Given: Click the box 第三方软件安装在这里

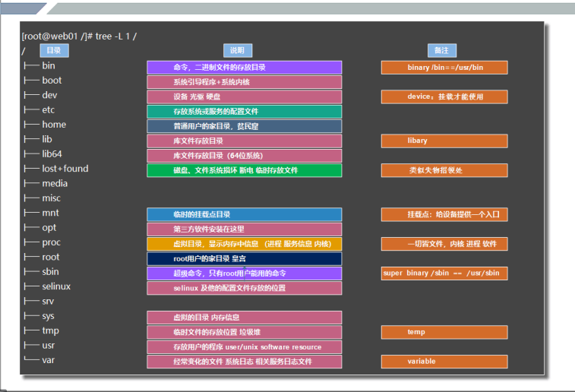Looking at the screenshot, I should 245,229.
